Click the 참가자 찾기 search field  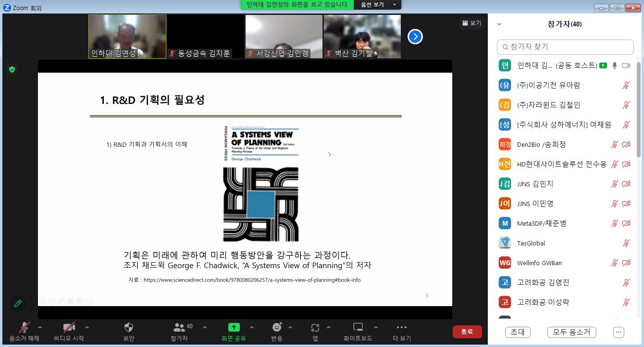(x=565, y=47)
